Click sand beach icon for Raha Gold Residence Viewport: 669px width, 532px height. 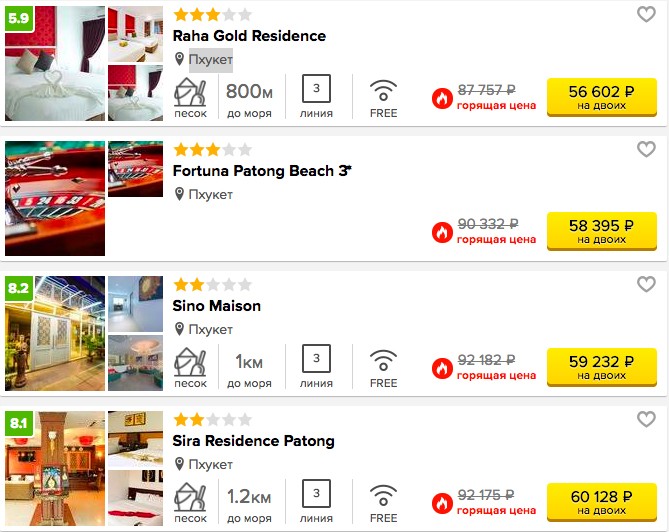click(190, 92)
